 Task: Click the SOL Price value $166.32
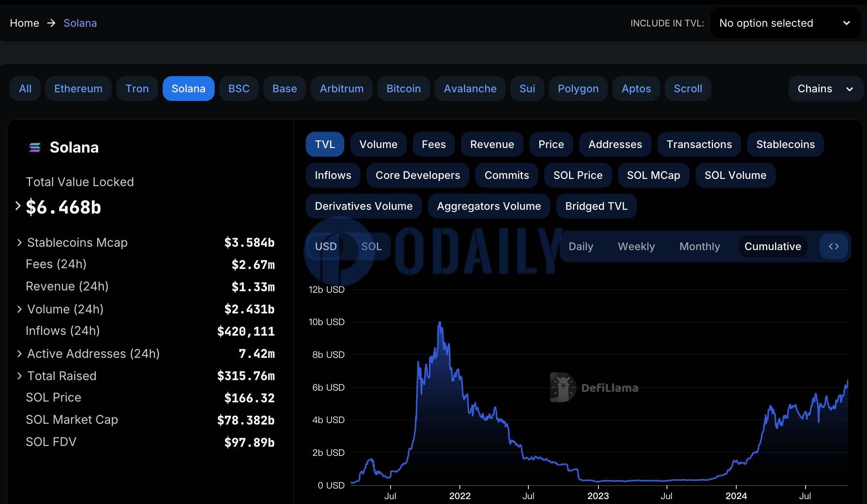tap(249, 398)
